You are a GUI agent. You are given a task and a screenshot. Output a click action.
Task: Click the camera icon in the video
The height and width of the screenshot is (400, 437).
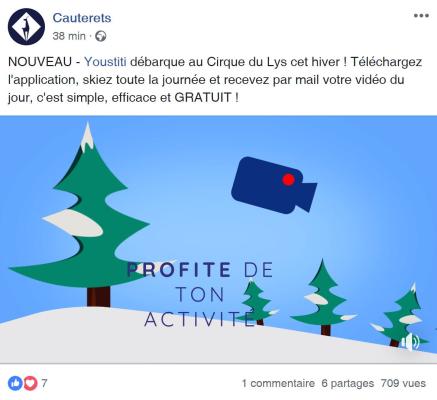(x=274, y=185)
